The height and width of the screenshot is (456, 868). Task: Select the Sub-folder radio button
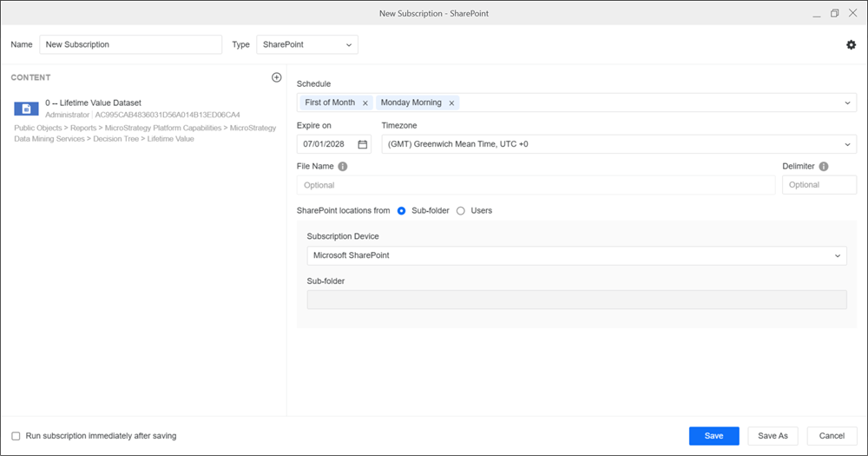click(401, 210)
